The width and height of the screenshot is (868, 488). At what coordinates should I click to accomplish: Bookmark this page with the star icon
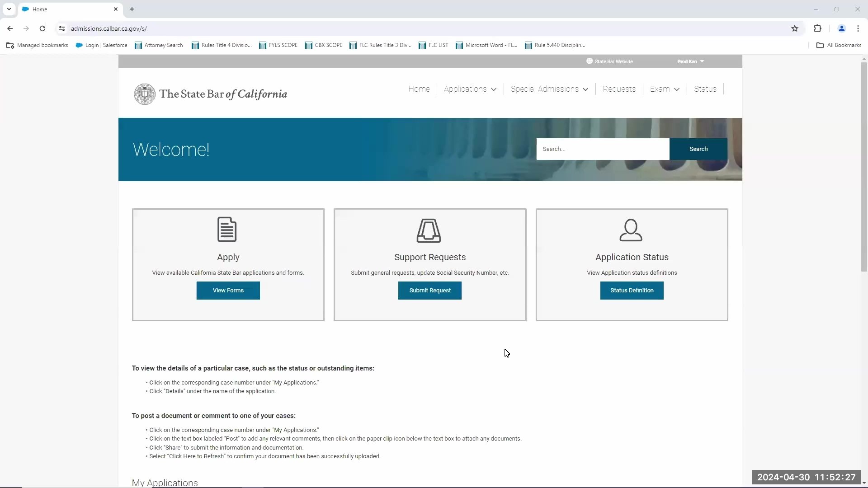click(x=795, y=28)
